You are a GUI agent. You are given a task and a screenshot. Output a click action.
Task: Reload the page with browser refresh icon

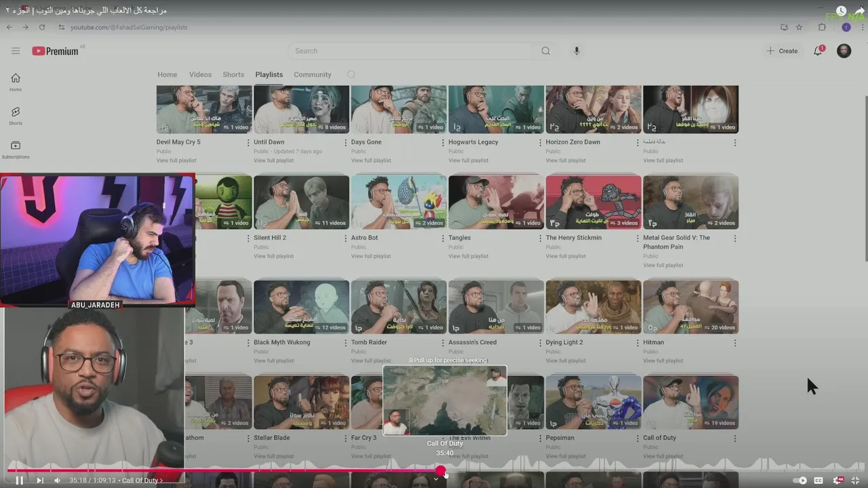point(42,27)
